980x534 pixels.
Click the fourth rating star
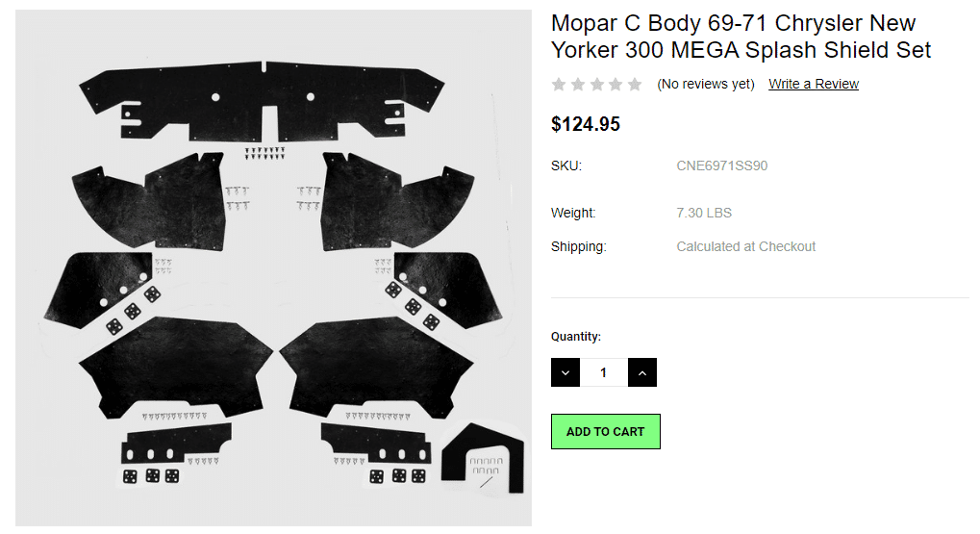616,85
